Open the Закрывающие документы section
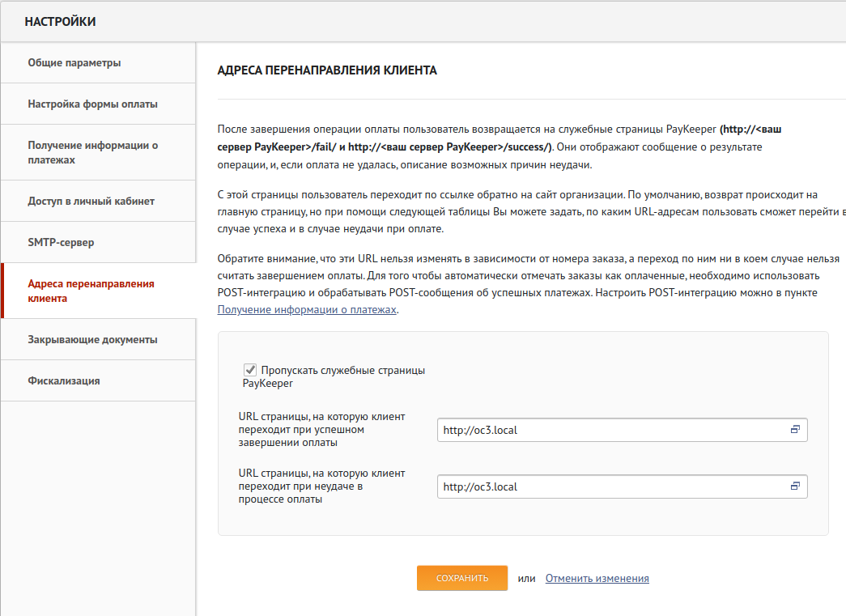846x616 pixels. [92, 340]
